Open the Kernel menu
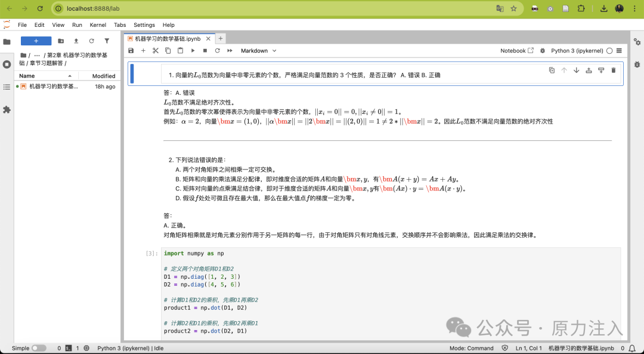Screen dimensions: 644x354 click(98, 24)
